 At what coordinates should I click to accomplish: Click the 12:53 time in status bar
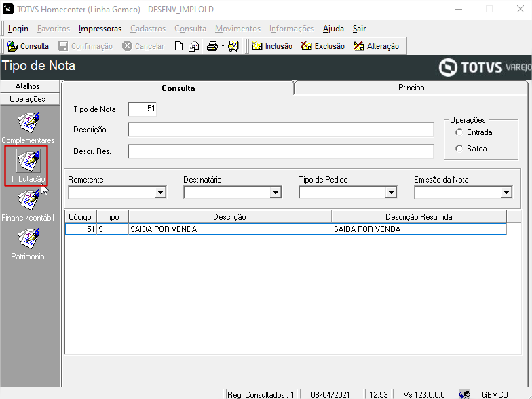click(x=379, y=395)
